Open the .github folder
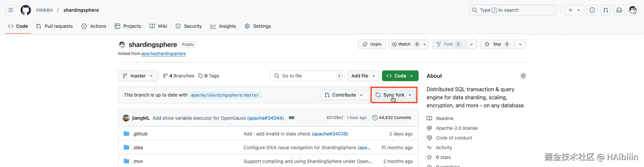 coord(140,134)
